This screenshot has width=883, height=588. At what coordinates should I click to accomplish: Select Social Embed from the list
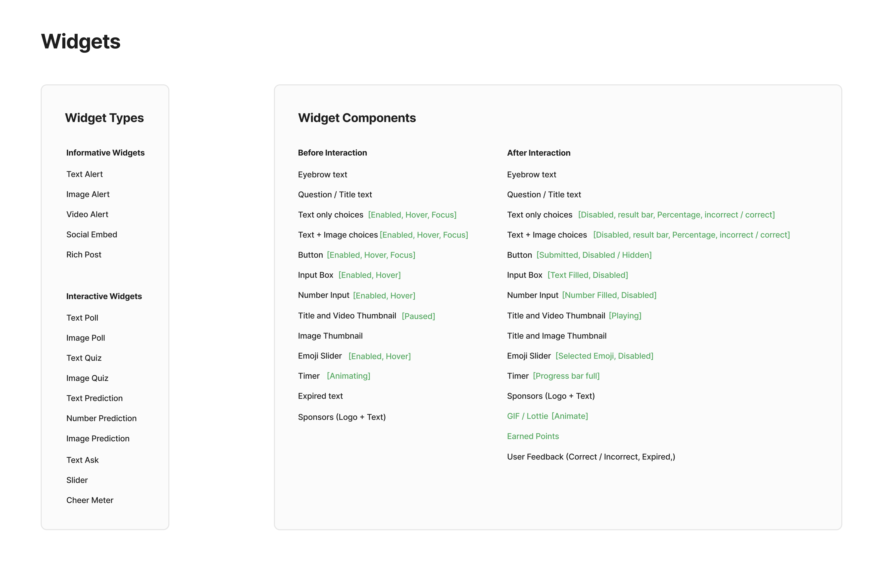coord(91,234)
